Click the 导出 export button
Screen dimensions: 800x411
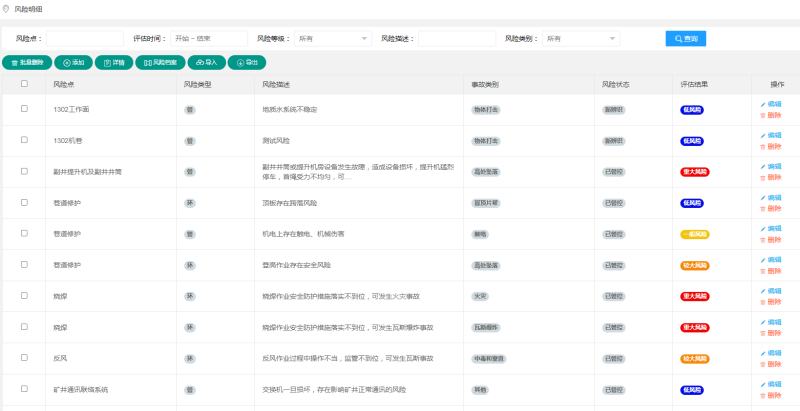pyautogui.click(x=246, y=63)
